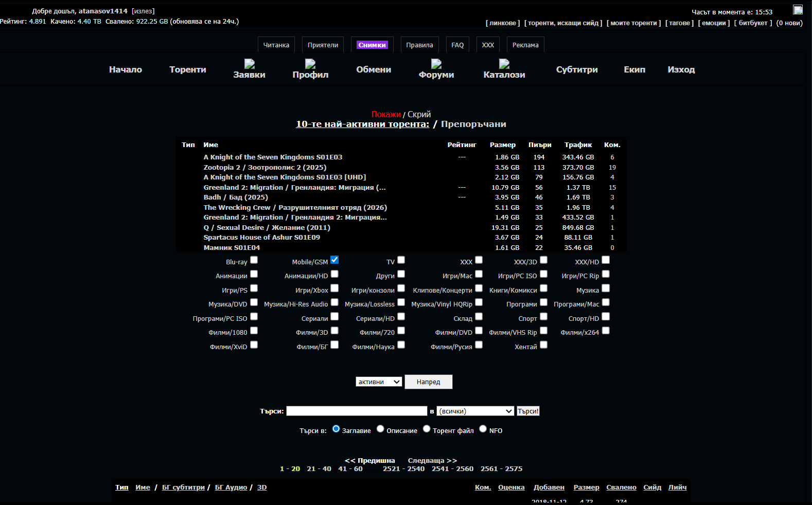Check the Филми/1080 category
The width and height of the screenshot is (812, 505).
(x=254, y=331)
